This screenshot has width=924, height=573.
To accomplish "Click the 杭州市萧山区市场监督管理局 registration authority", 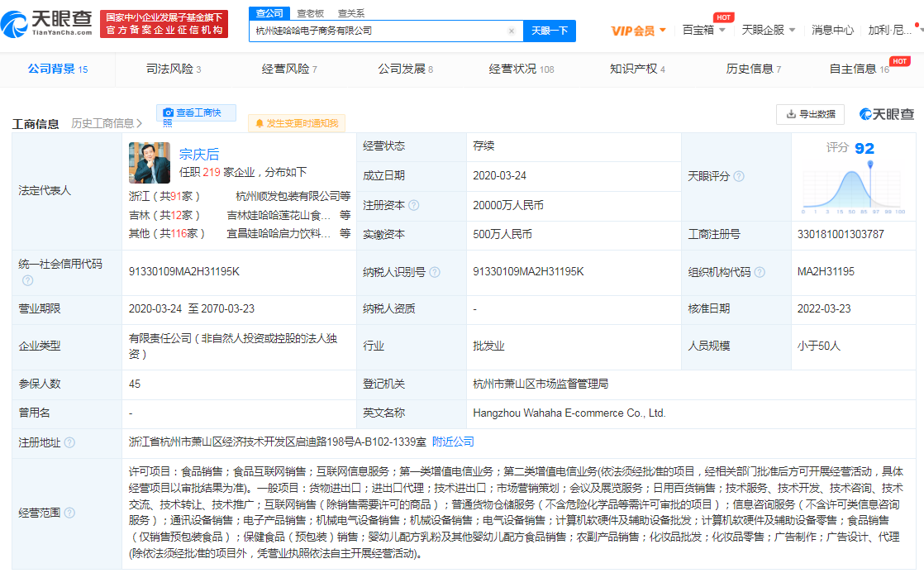I will [541, 384].
